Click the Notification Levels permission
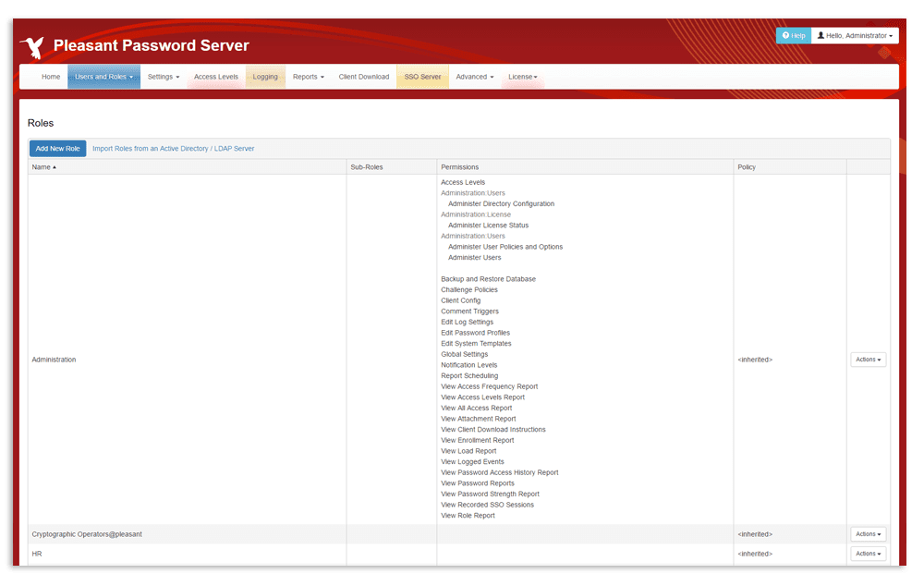This screenshot has height=586, width=924. [469, 365]
